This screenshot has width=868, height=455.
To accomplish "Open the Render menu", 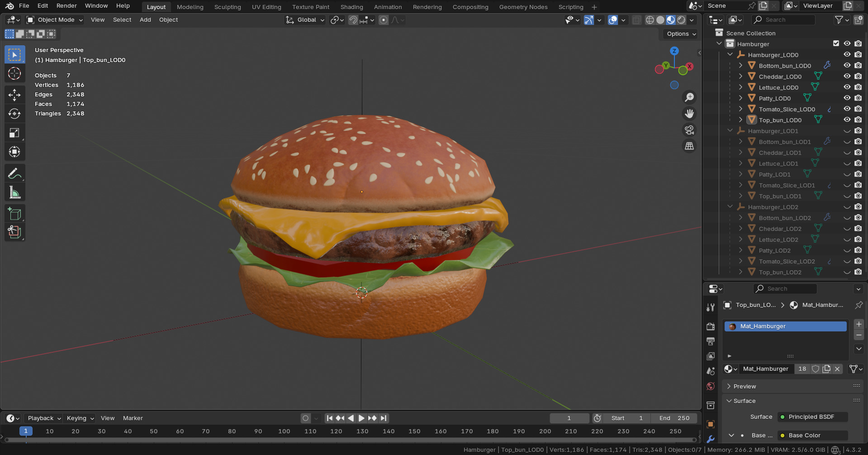I will click(x=66, y=6).
